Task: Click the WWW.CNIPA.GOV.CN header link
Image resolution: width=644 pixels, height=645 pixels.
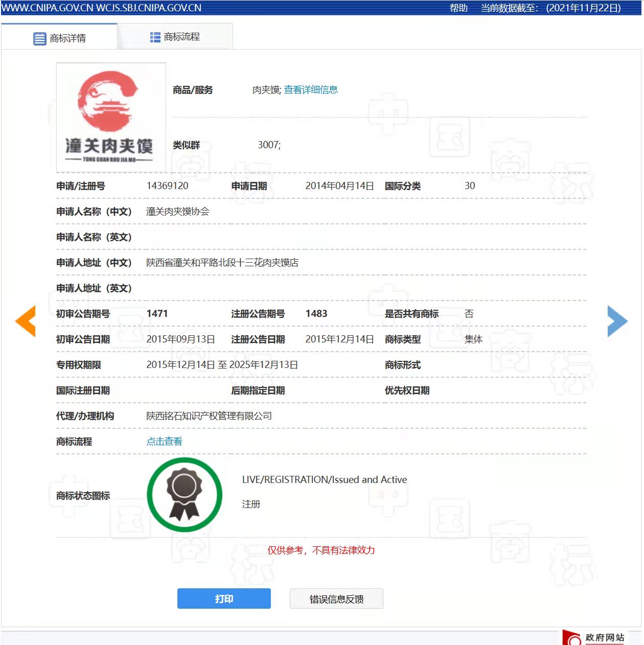Action: [x=48, y=8]
